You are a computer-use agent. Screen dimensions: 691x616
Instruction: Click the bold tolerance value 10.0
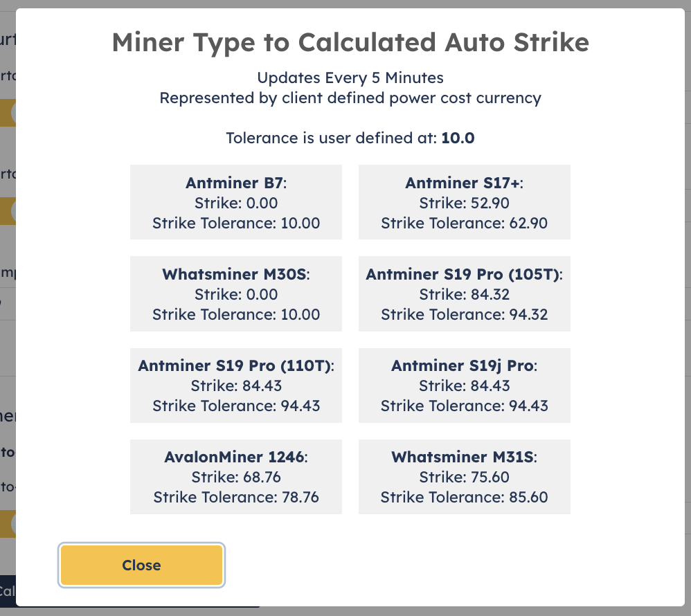tap(458, 138)
